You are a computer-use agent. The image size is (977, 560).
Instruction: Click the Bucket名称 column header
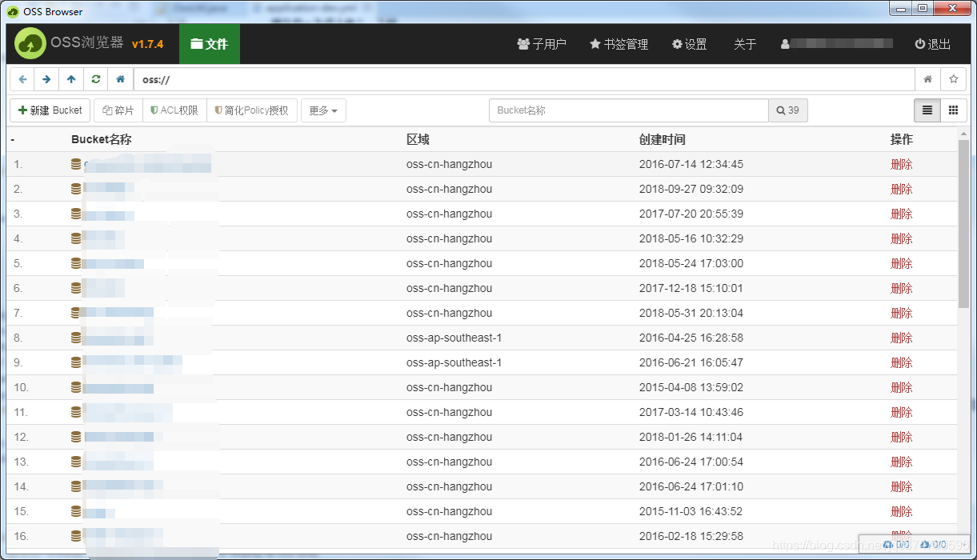[101, 139]
